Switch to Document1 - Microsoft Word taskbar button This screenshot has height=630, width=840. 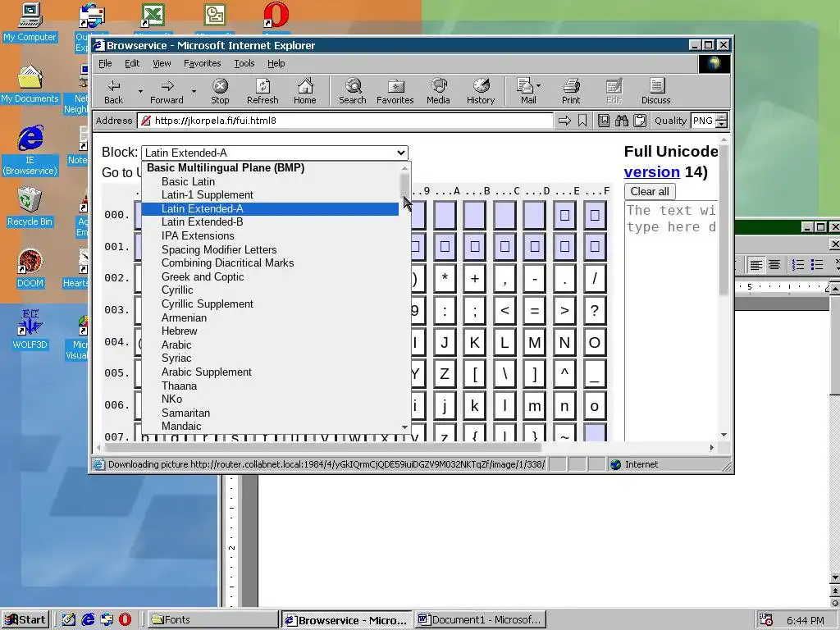tap(481, 620)
